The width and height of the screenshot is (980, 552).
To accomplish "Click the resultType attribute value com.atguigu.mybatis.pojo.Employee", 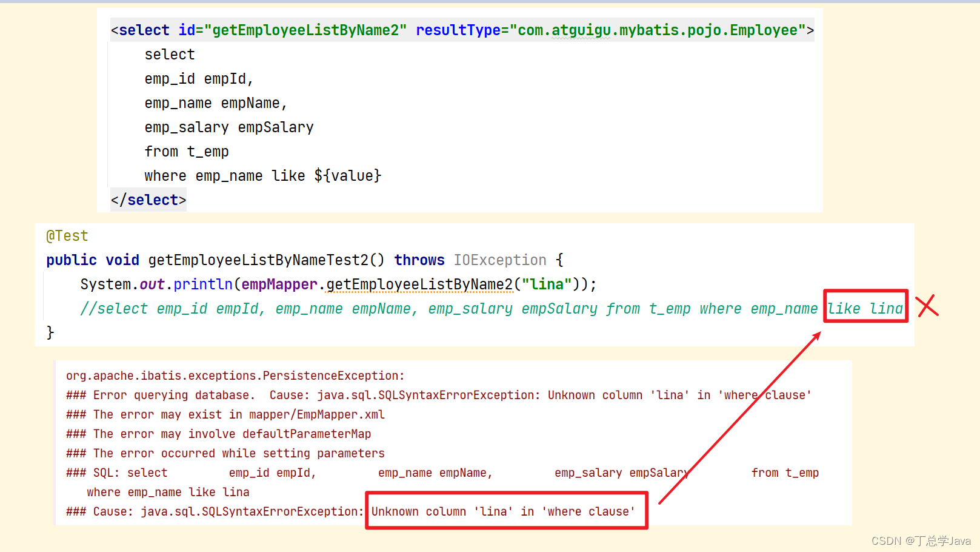I will 658,30.
